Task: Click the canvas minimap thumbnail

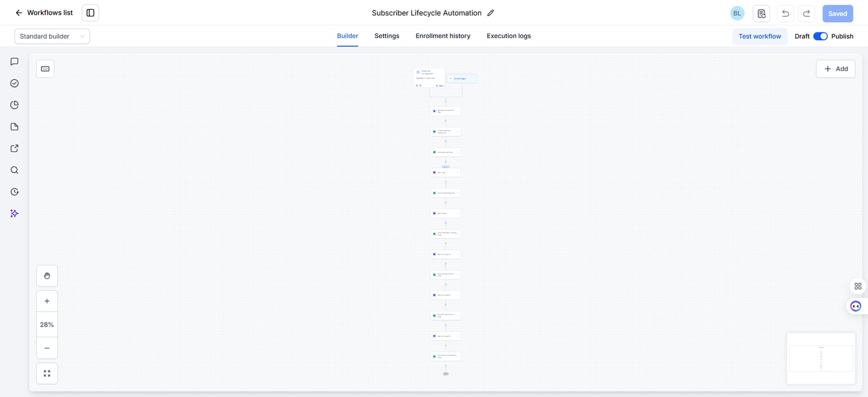Action: (x=821, y=358)
